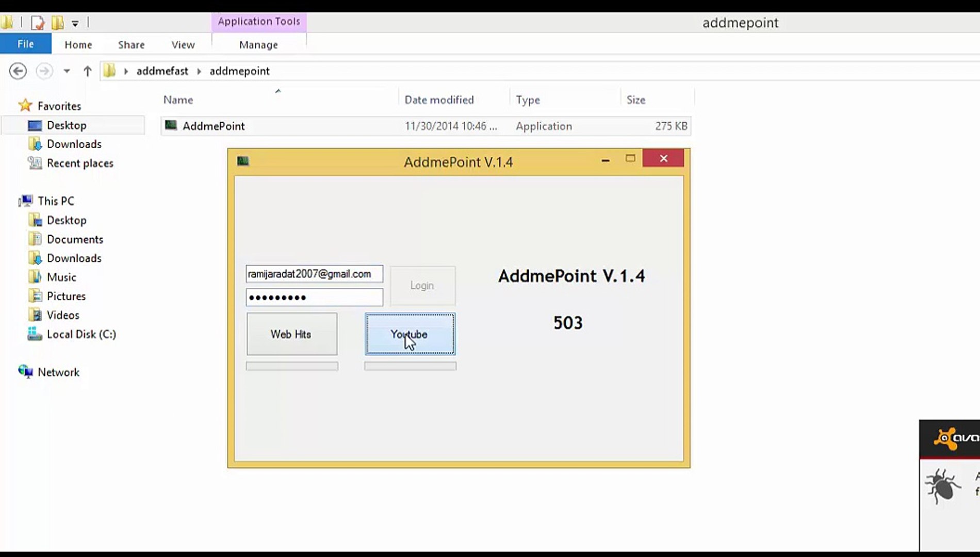The width and height of the screenshot is (980, 557).
Task: Click the Application type cell
Action: pos(544,126)
